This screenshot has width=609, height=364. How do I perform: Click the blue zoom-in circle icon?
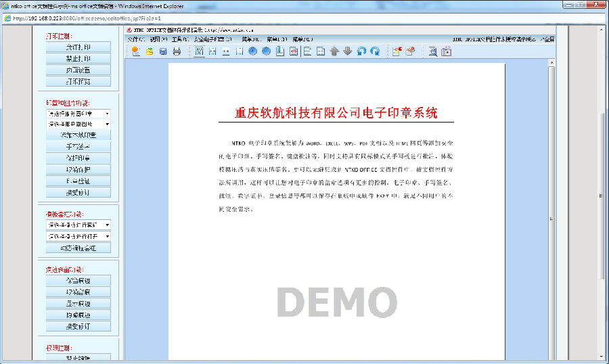253,51
